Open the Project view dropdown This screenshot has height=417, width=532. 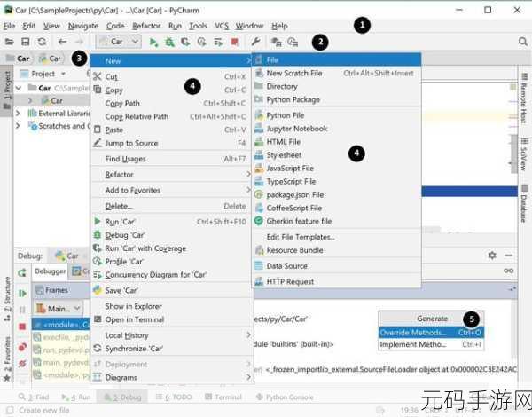click(63, 74)
